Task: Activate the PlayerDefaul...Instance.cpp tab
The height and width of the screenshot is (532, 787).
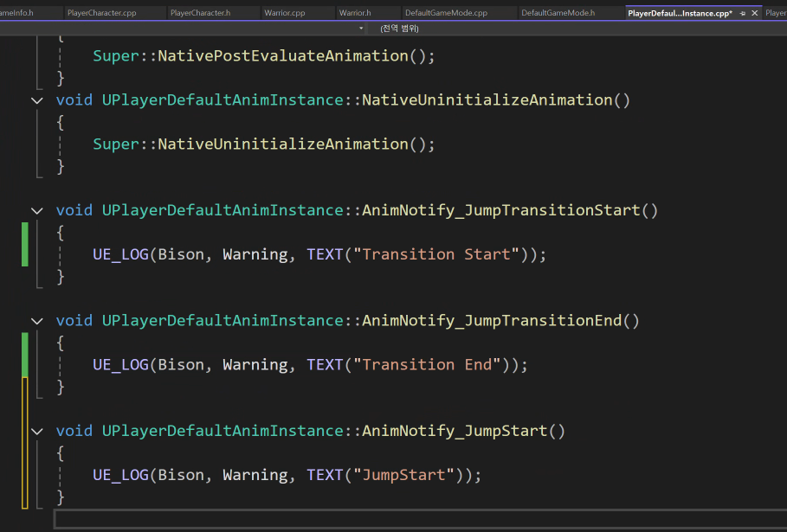Action: pos(680,13)
